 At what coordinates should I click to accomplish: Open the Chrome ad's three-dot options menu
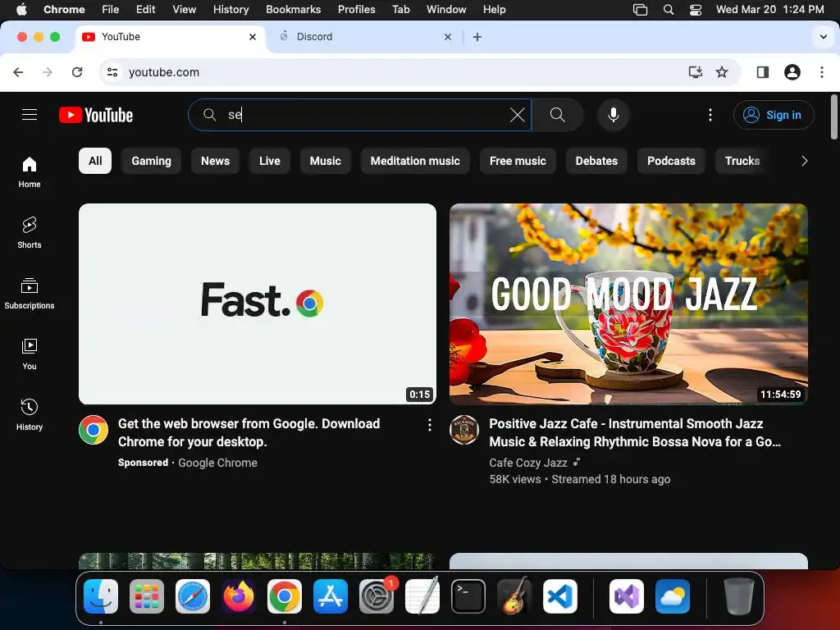(429, 425)
